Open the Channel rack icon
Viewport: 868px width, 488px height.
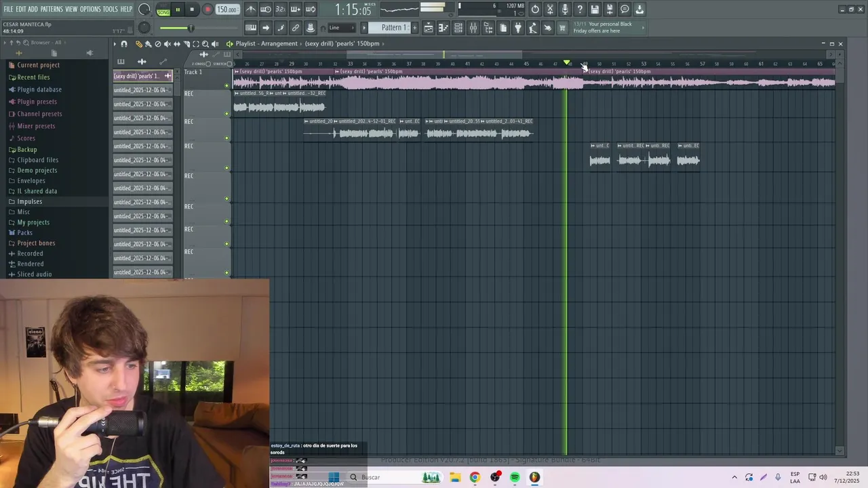pyautogui.click(x=458, y=28)
